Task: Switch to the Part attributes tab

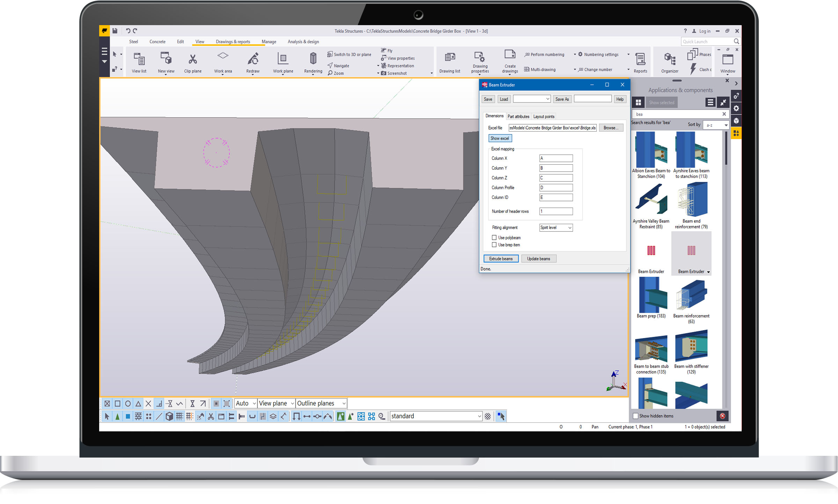Action: (518, 117)
